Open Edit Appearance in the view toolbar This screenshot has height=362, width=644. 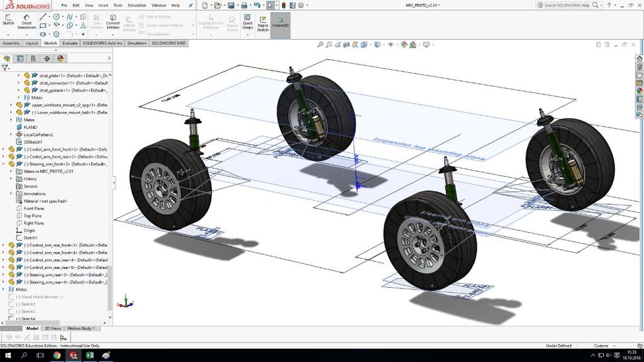coord(404,45)
